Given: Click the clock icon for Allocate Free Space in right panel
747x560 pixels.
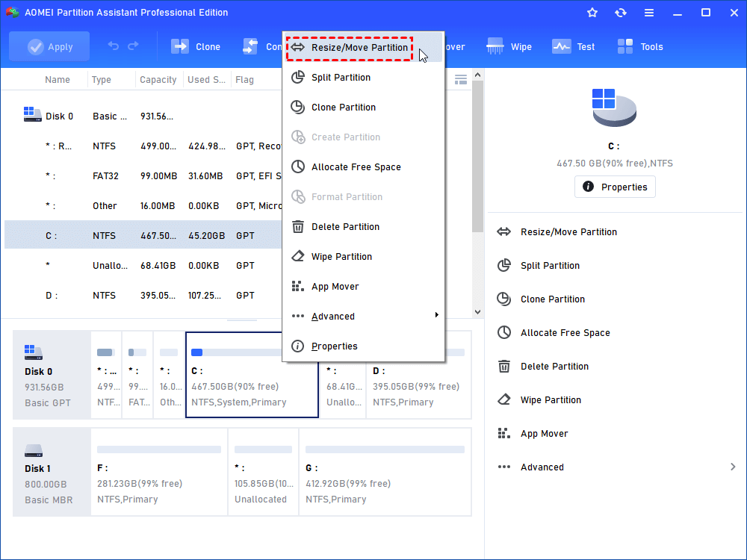Looking at the screenshot, I should pyautogui.click(x=504, y=332).
